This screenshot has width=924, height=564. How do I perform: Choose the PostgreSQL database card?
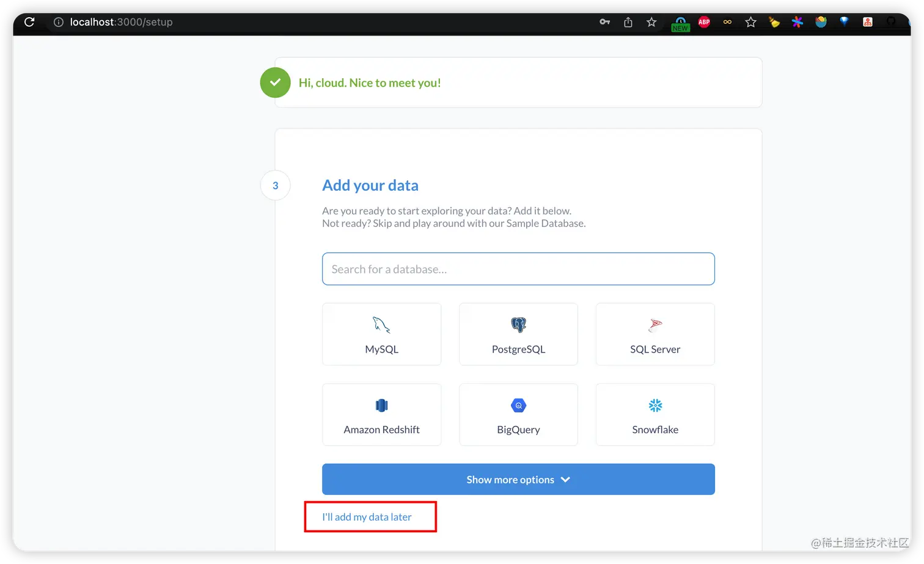click(x=518, y=334)
